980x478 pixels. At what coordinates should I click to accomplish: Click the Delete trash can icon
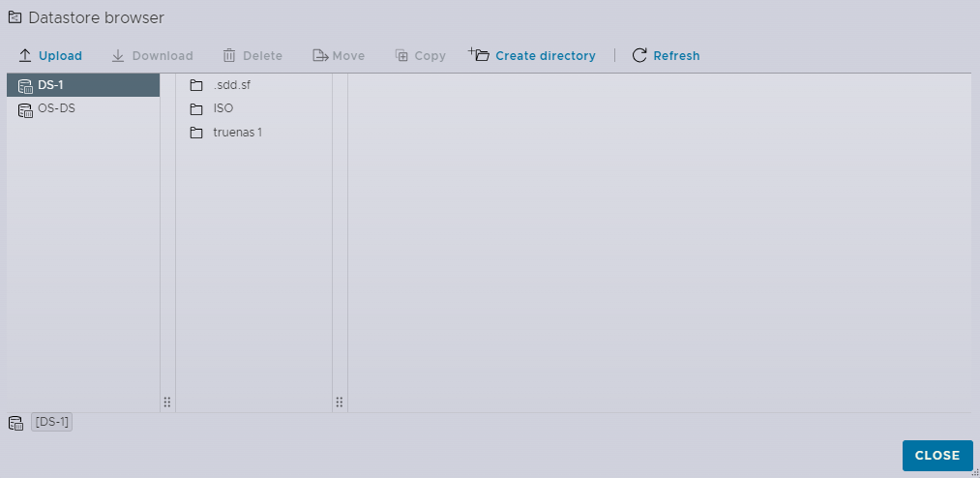pos(229,56)
